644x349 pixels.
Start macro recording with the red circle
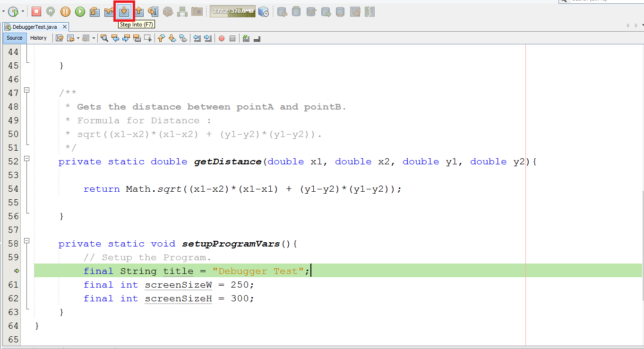pos(221,38)
